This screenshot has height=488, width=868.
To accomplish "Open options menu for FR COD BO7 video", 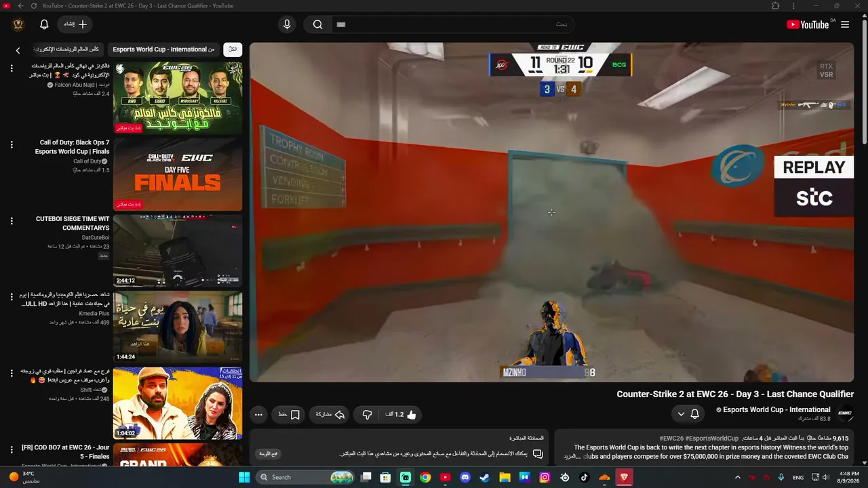I will (12, 449).
